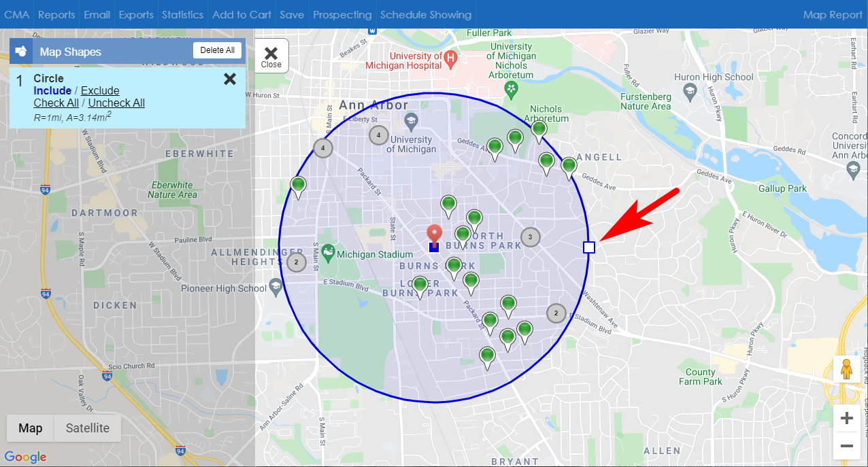Click Uncheck All link
This screenshot has height=467, width=868.
click(116, 103)
